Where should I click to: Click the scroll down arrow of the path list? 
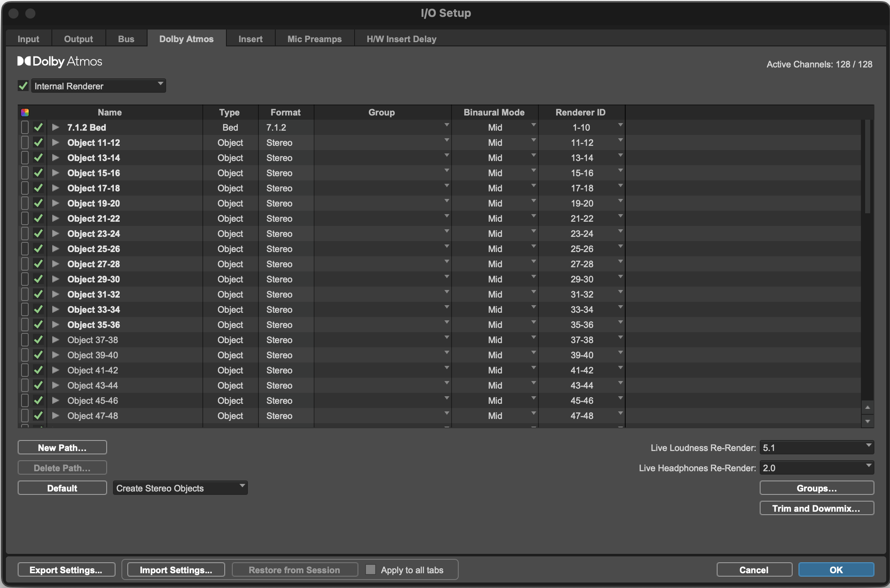point(867,421)
